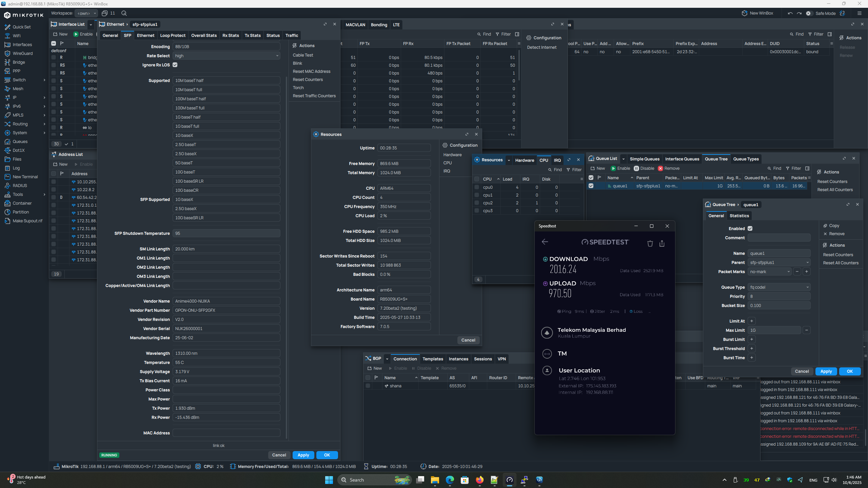Open the BGP Sessions tab
Screen dimensions: 868x488
[483, 359]
